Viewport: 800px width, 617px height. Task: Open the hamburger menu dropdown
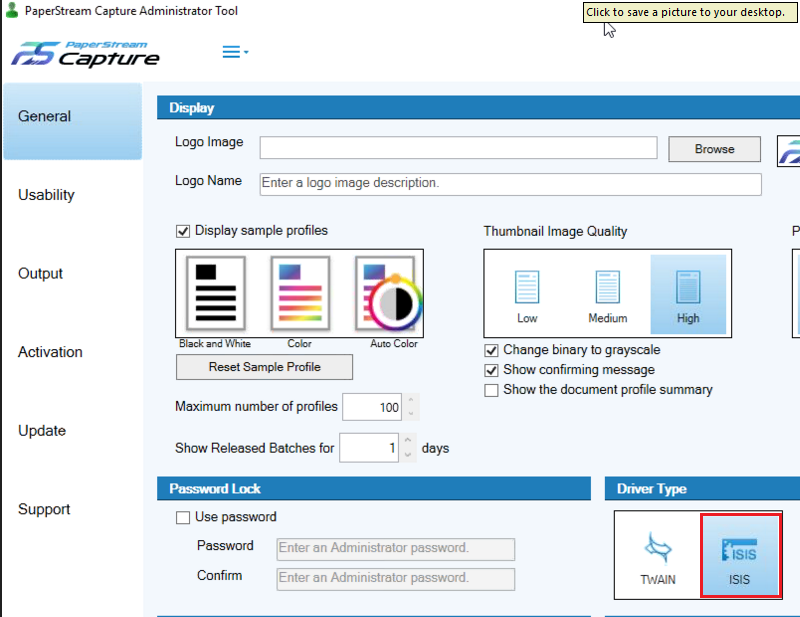coord(235,52)
